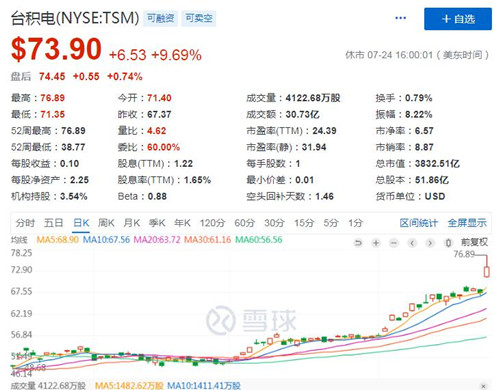Click the 自选 add to watchlist button

(x=458, y=19)
